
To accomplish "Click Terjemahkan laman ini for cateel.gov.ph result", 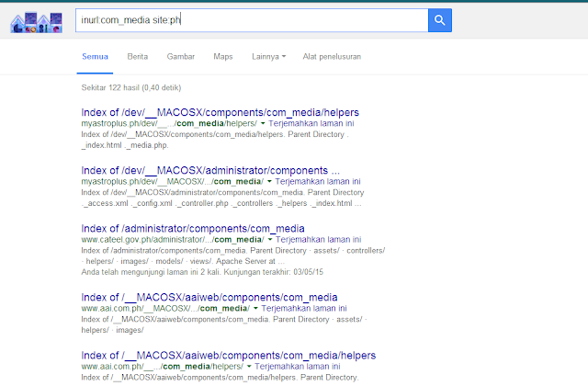I will click(x=319, y=240).
